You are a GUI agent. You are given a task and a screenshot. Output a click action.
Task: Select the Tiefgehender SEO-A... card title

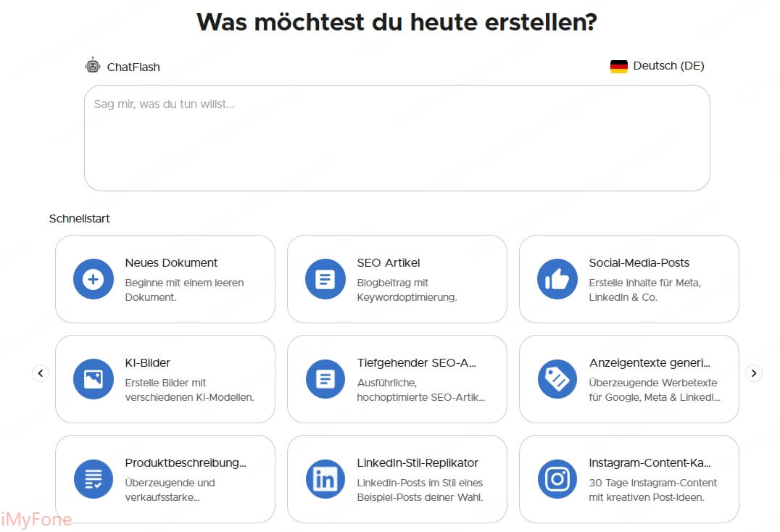pyautogui.click(x=416, y=363)
